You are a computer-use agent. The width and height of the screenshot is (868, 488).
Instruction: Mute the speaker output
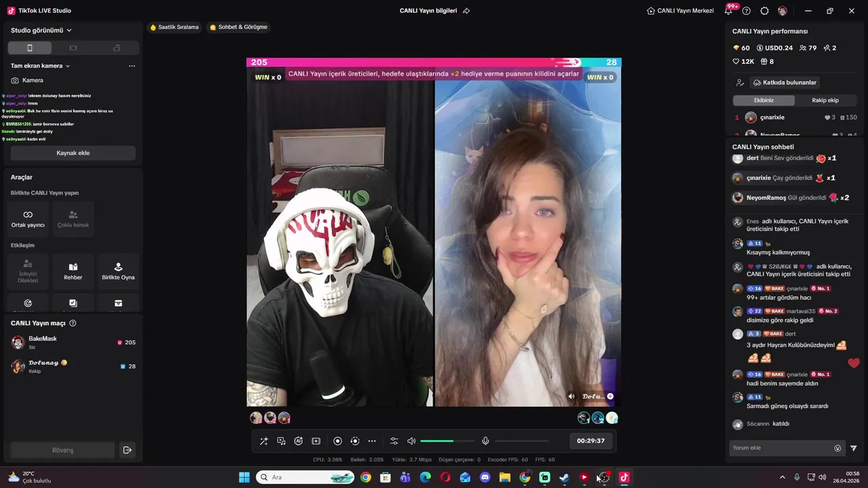[x=411, y=441]
